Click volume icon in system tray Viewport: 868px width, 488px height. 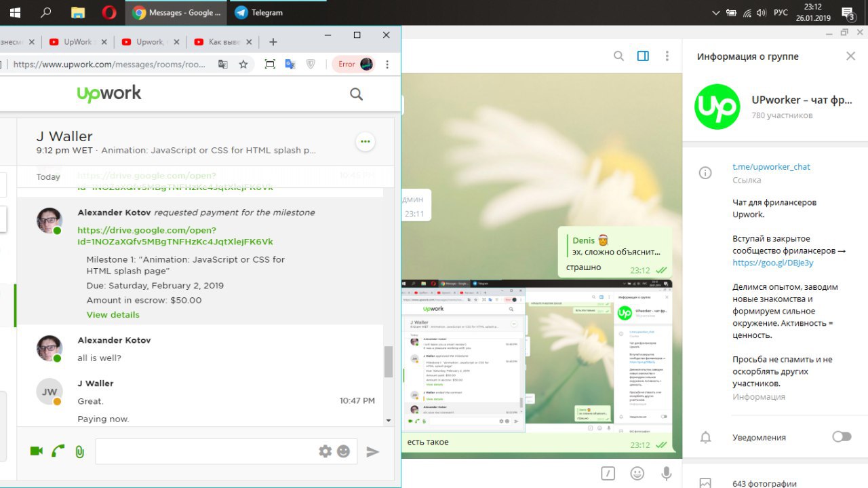762,12
